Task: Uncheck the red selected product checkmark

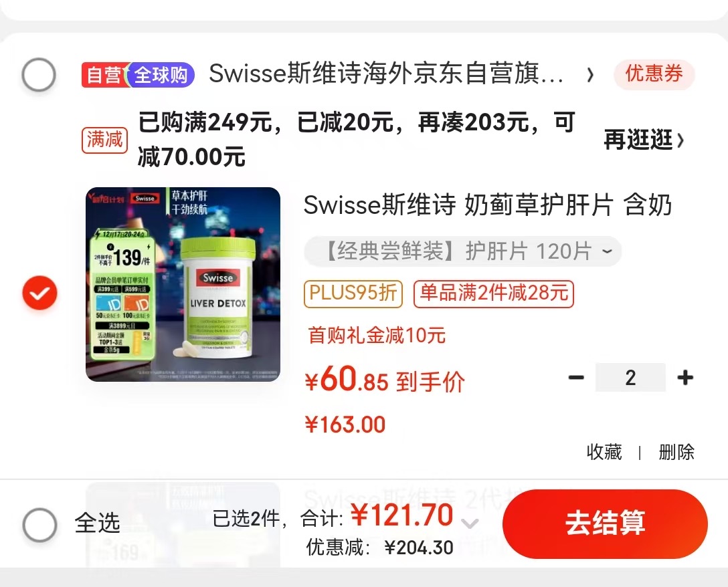Action: coord(40,293)
